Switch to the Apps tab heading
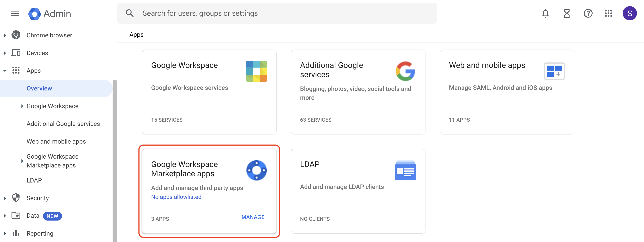 (x=136, y=35)
